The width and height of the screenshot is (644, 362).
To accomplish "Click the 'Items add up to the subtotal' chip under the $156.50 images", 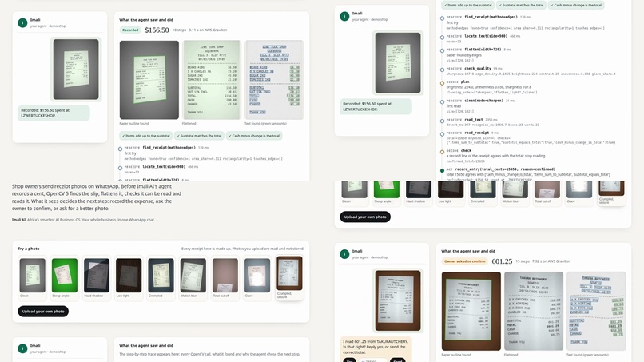I will (145, 136).
